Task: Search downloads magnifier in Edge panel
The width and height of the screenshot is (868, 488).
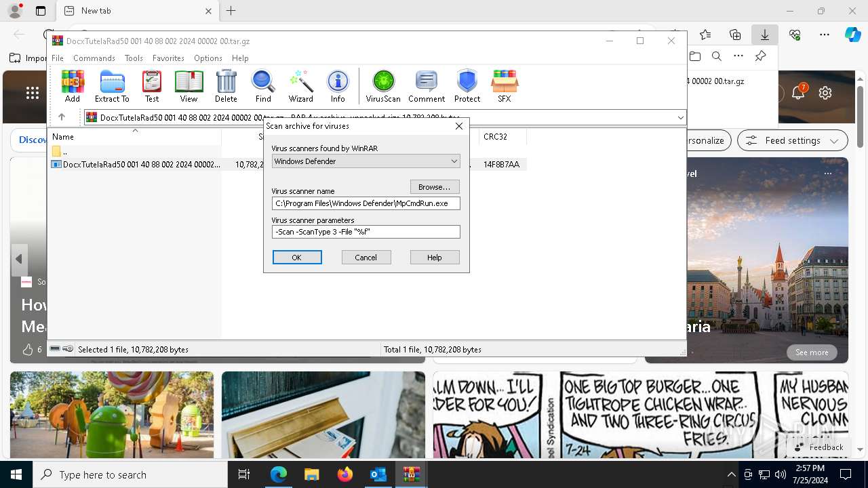Action: 717,56
